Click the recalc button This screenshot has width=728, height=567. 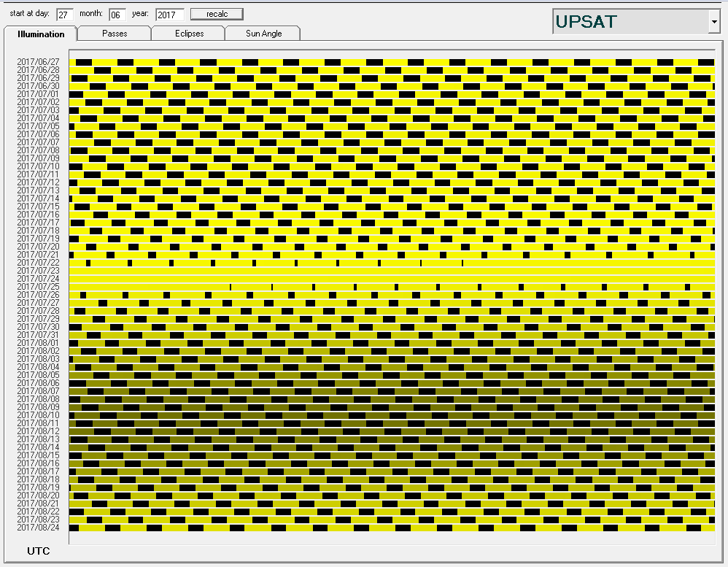(217, 14)
